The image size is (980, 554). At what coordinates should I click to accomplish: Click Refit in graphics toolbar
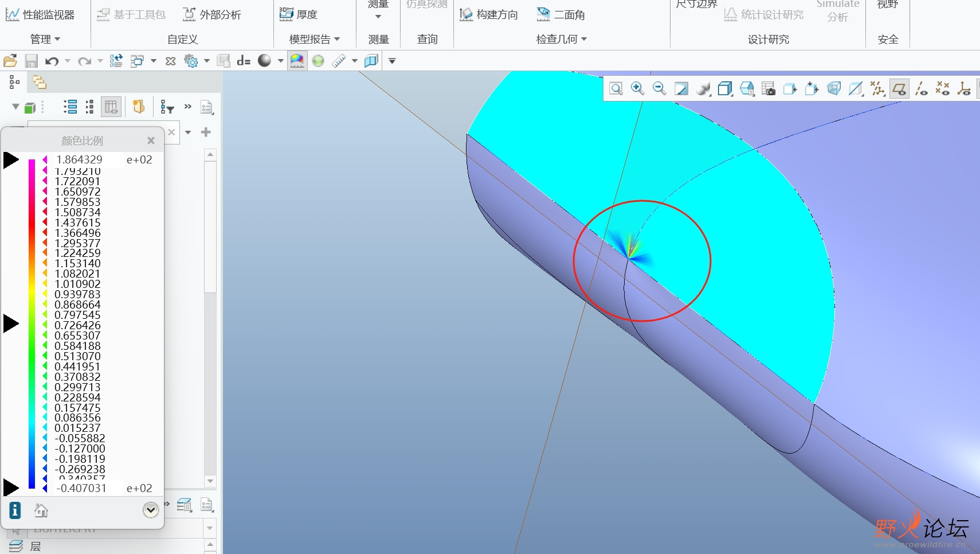616,89
